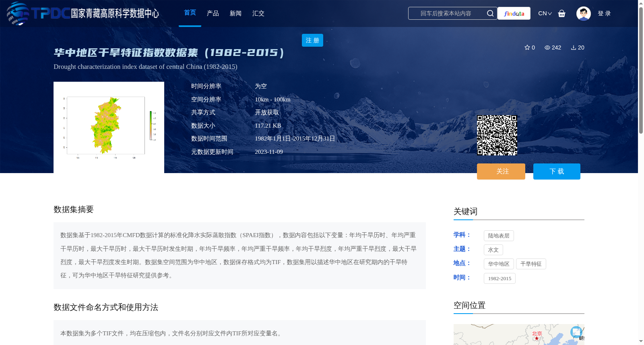This screenshot has height=345, width=644.
Task: Click the 注册 register button
Action: 312,40
